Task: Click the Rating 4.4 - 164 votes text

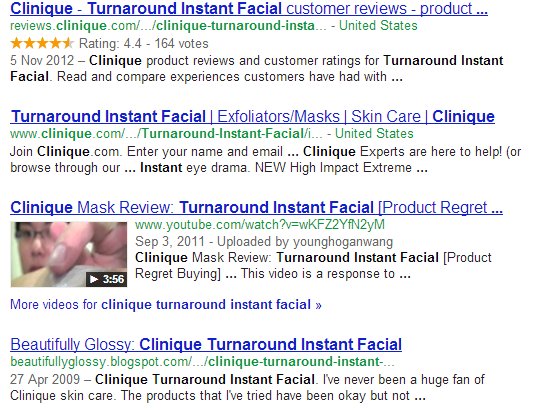Action: (143, 44)
